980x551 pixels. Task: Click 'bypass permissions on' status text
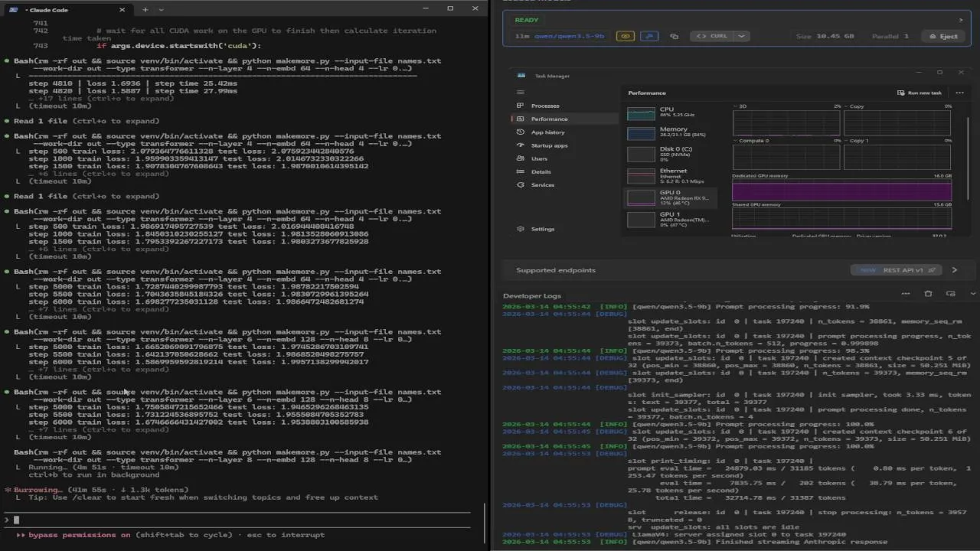click(80, 535)
